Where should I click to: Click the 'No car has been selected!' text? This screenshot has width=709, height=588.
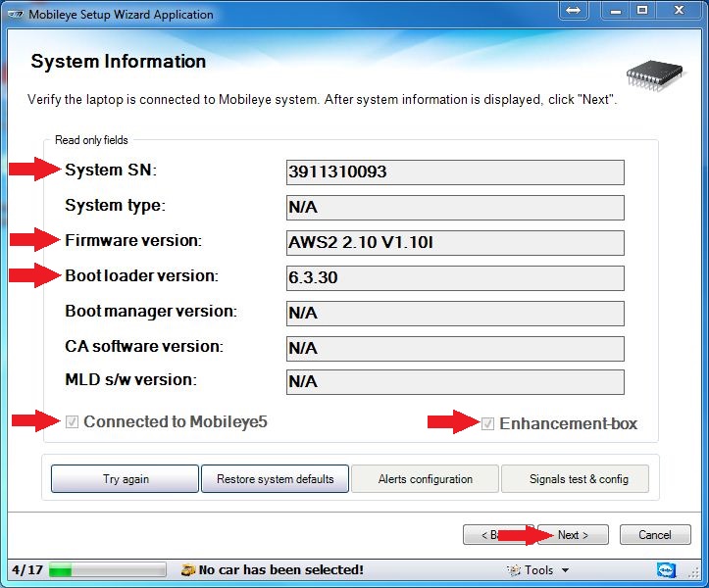tap(281, 570)
